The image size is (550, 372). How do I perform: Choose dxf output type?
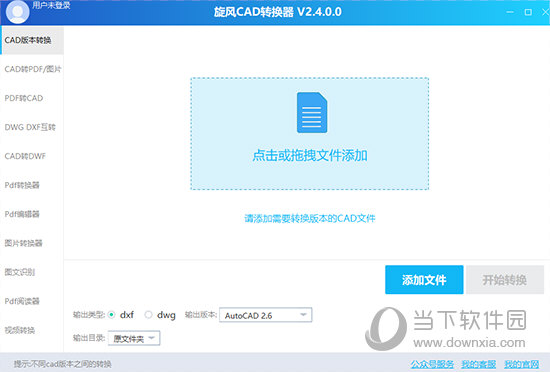point(112,315)
